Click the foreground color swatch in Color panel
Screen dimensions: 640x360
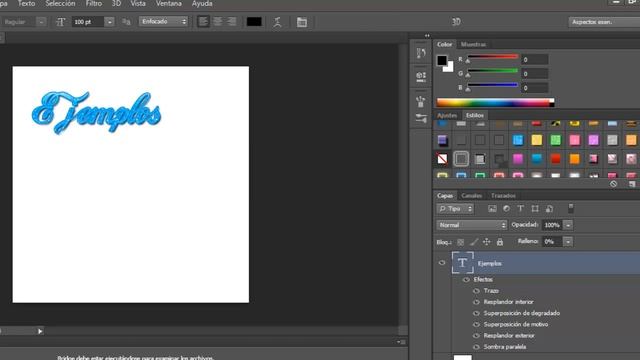point(442,60)
